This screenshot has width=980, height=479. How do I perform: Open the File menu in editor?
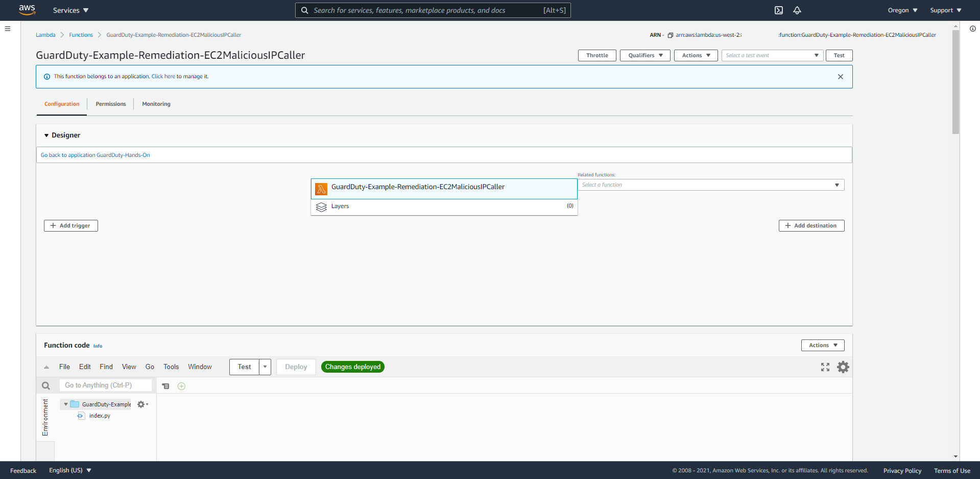tap(64, 367)
